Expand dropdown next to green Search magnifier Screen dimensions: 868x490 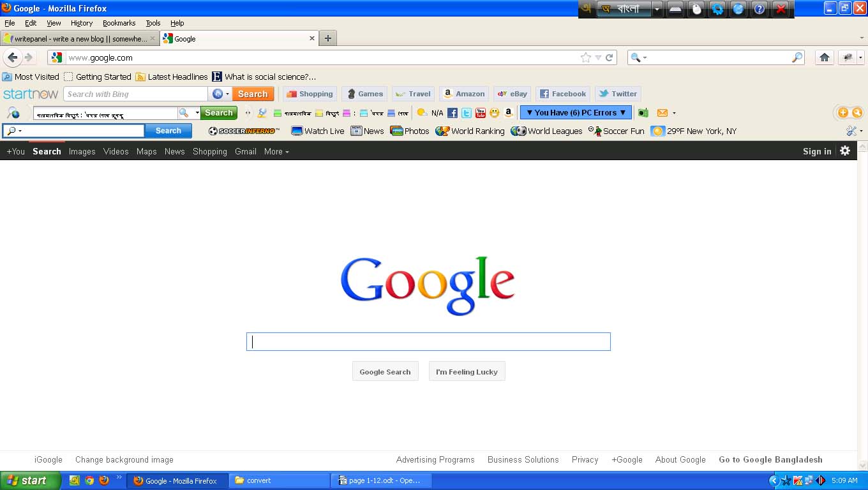coord(197,113)
